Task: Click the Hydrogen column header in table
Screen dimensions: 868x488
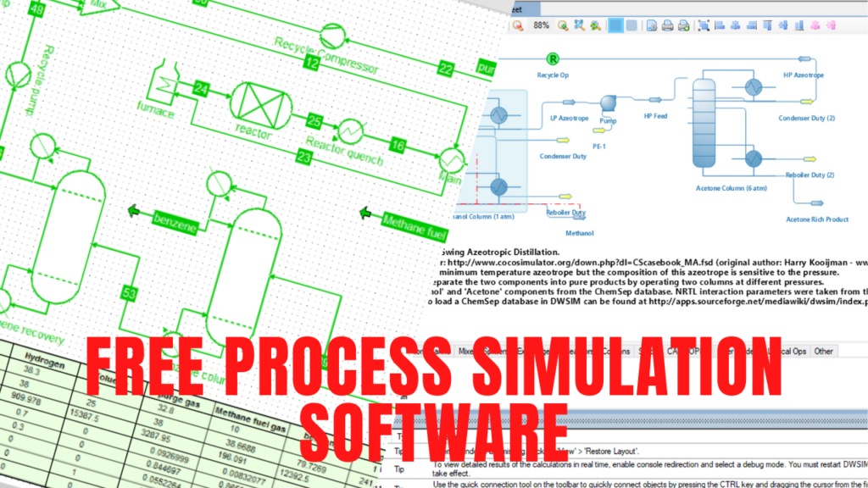Action: [44, 361]
